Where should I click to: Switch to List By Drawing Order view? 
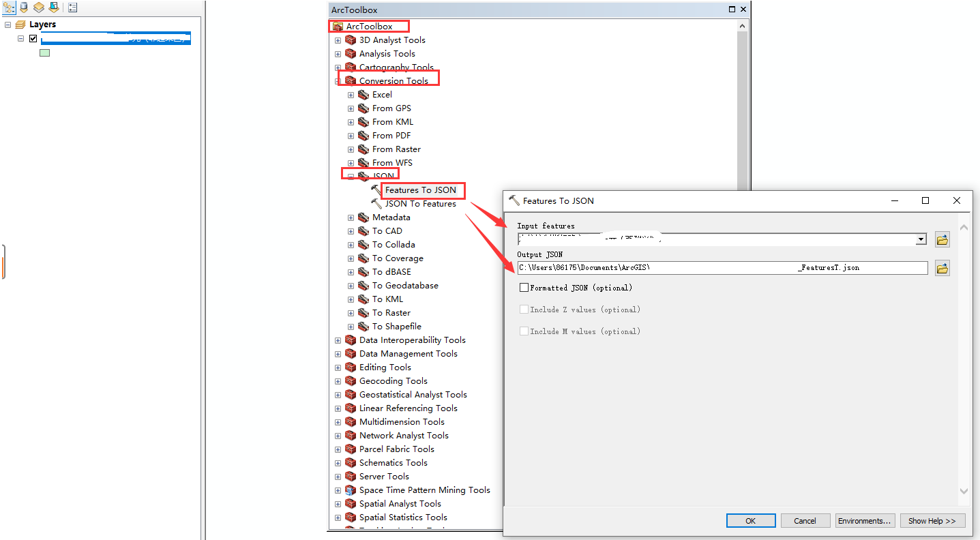(9, 7)
